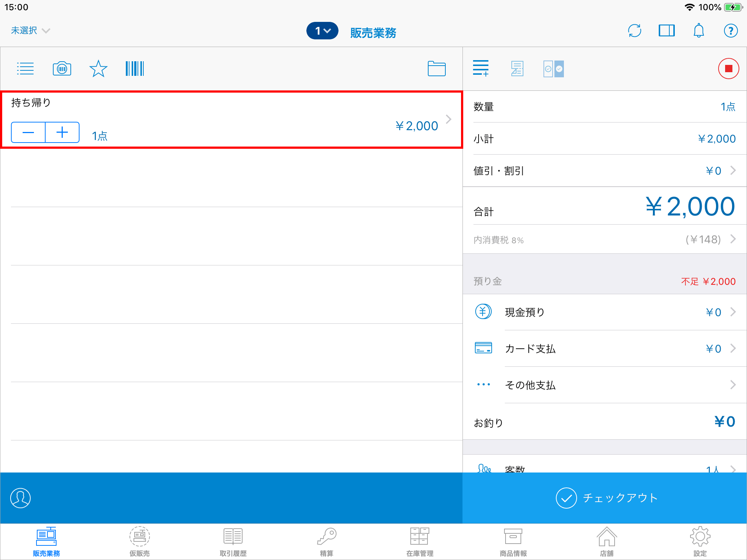
Task: Tap yen coin icon for cash deposit
Action: click(483, 312)
